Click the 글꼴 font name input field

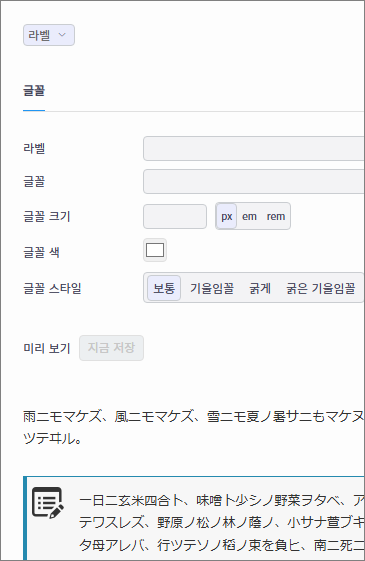pos(254,181)
